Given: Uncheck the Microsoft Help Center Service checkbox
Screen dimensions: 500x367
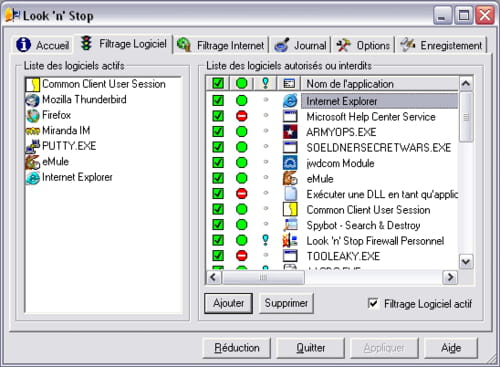Looking at the screenshot, I should (x=218, y=116).
